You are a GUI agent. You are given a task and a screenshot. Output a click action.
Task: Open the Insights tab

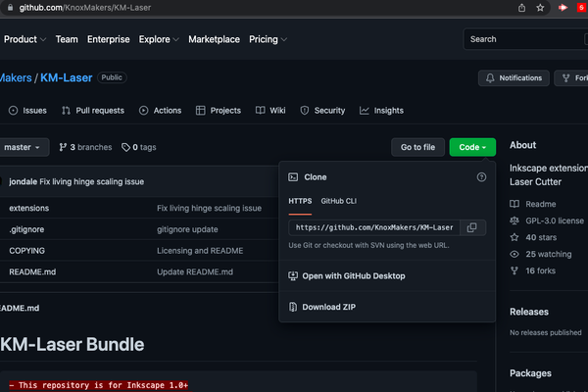point(381,111)
